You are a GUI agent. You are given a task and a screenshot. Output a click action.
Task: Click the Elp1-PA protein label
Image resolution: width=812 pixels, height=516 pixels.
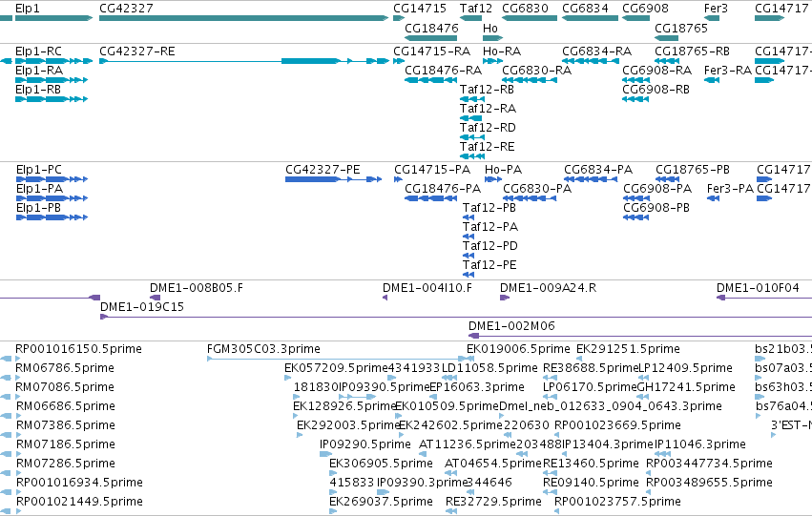coord(39,189)
